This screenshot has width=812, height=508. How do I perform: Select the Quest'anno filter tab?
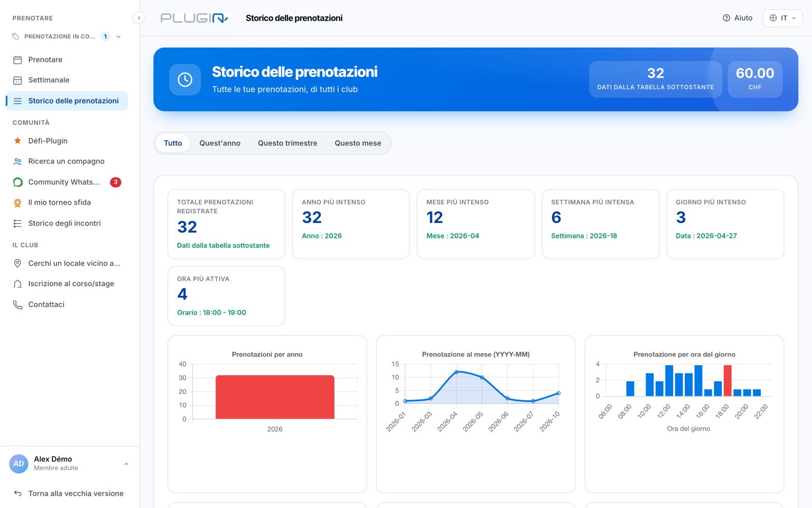[x=220, y=143]
